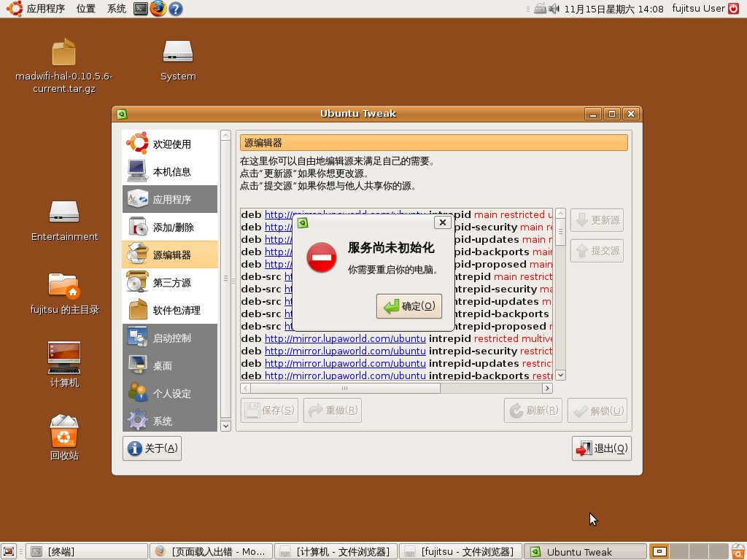Open Firefox from the top panel launcher
Viewport: 747px width, 560px height.
tap(158, 9)
